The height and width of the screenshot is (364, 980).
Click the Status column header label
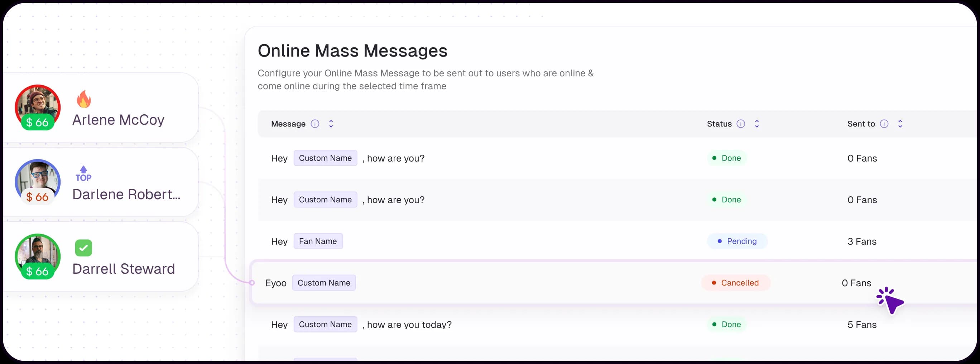point(719,124)
